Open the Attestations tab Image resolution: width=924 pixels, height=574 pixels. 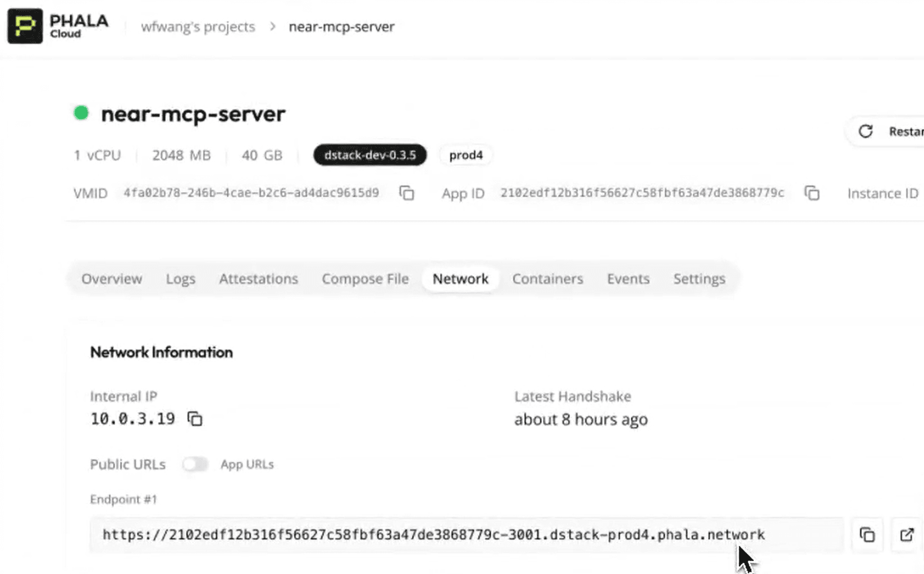coord(258,279)
